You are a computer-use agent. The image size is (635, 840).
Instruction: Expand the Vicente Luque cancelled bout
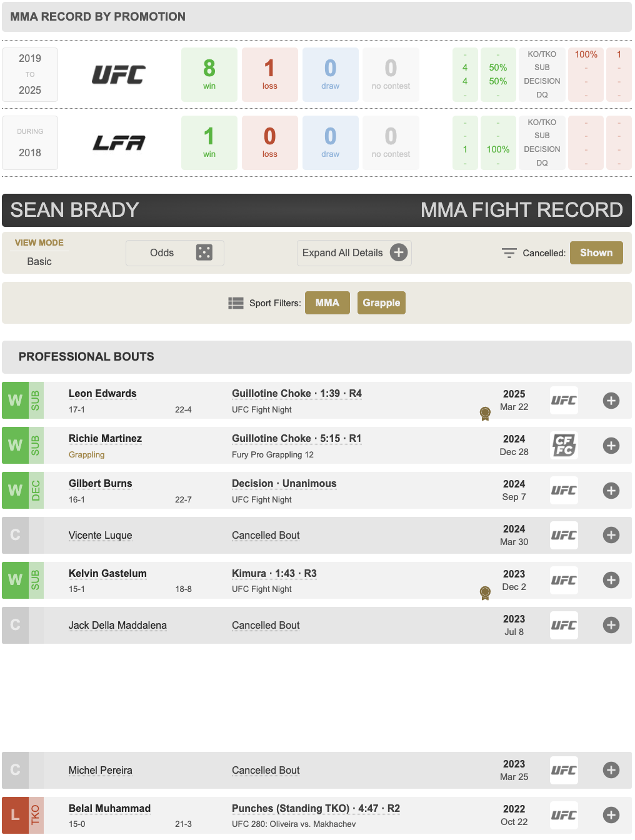tap(611, 535)
